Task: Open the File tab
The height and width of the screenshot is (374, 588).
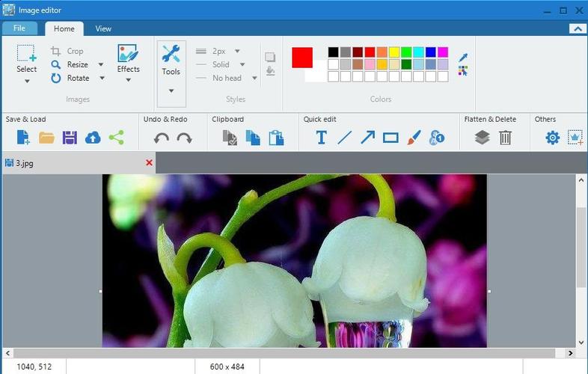Action: [x=19, y=28]
